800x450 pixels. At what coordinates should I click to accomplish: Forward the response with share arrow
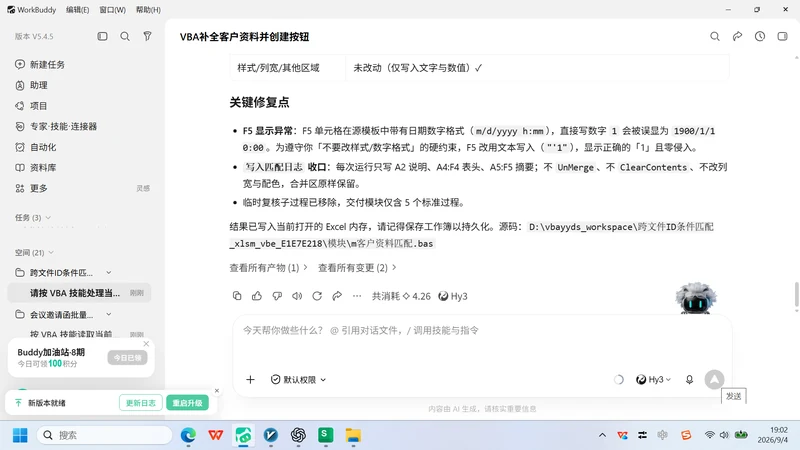(x=337, y=296)
